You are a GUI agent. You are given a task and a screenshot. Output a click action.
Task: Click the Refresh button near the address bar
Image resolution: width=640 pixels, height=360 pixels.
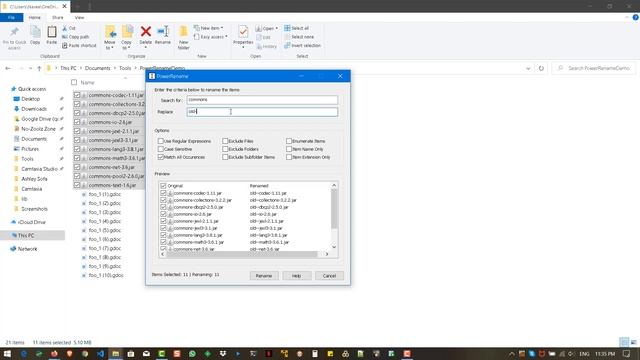coord(541,68)
